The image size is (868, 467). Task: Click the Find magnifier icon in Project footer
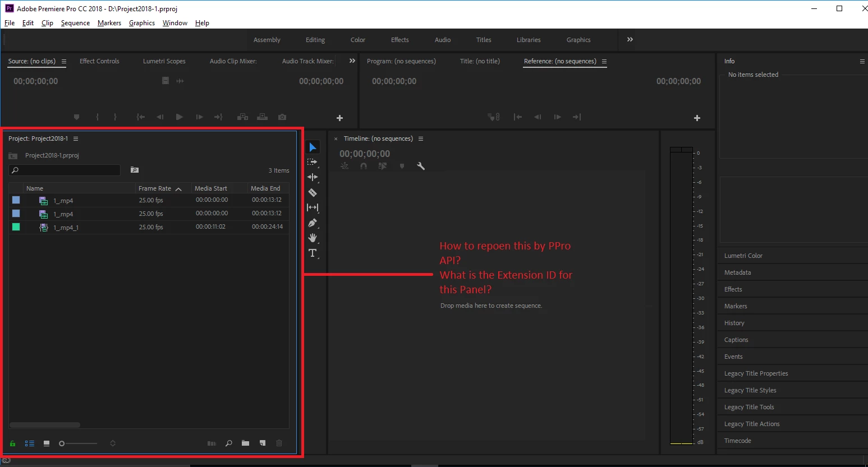[x=228, y=443]
